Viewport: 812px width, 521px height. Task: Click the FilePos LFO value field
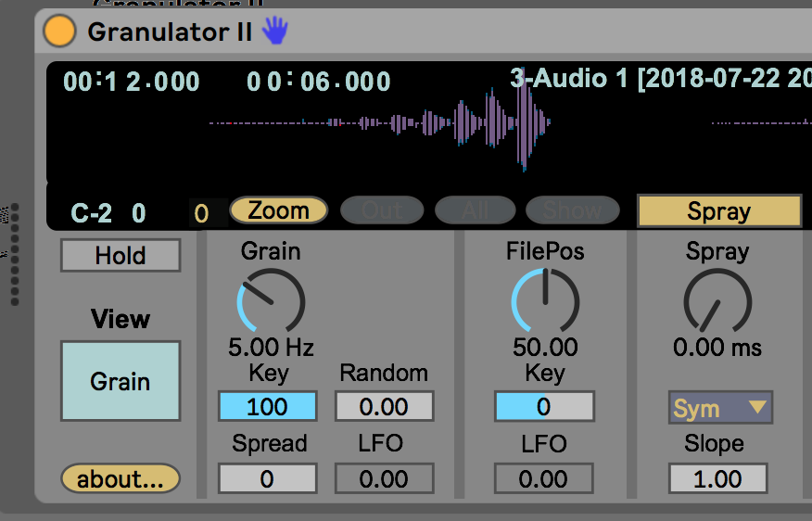coord(544,478)
